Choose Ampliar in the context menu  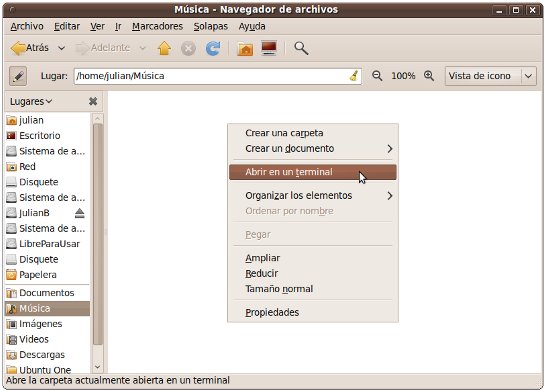click(x=313, y=258)
